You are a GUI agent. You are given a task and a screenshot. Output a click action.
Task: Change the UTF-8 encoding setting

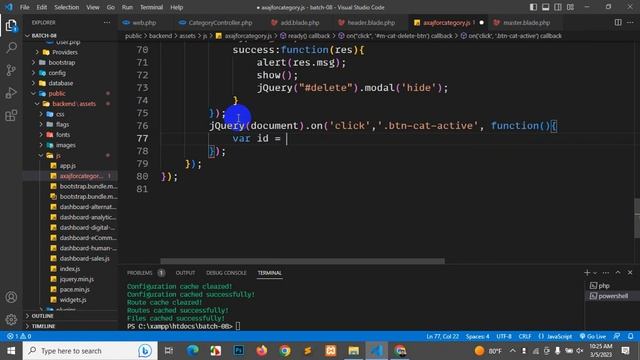[504, 336]
